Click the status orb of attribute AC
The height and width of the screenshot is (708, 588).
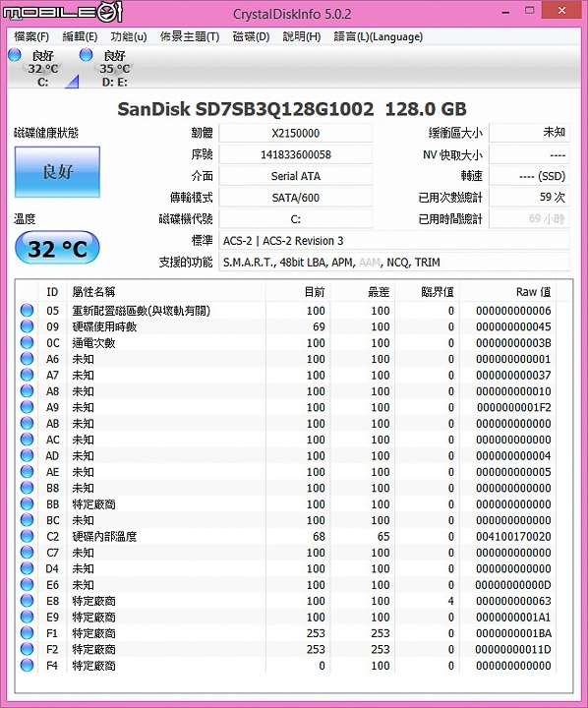coord(28,440)
